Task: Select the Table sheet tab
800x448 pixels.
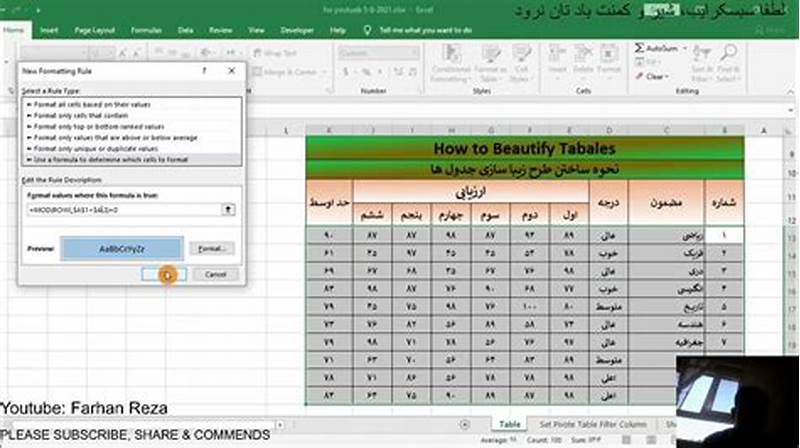Action: pyautogui.click(x=509, y=424)
